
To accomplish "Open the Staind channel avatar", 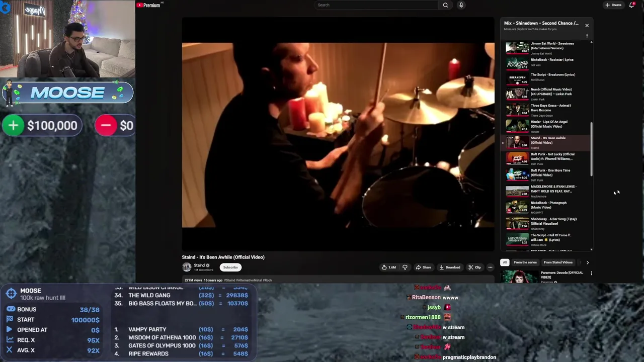I will coord(187,267).
